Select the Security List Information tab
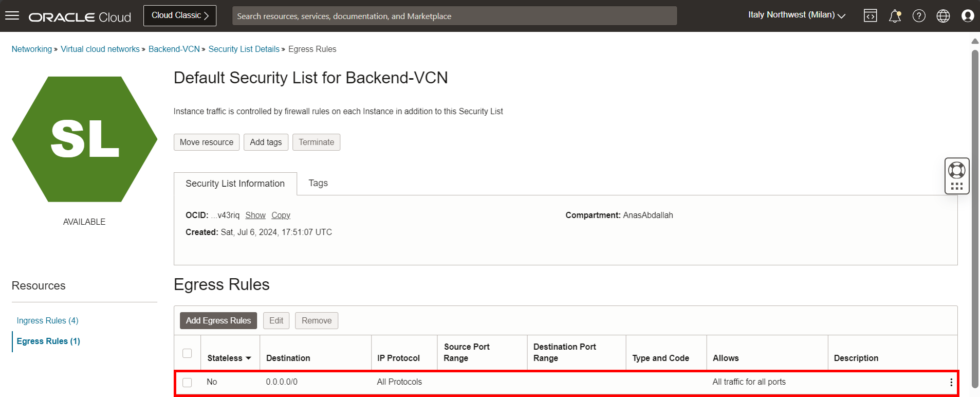Viewport: 980px width, 397px height. coord(235,184)
